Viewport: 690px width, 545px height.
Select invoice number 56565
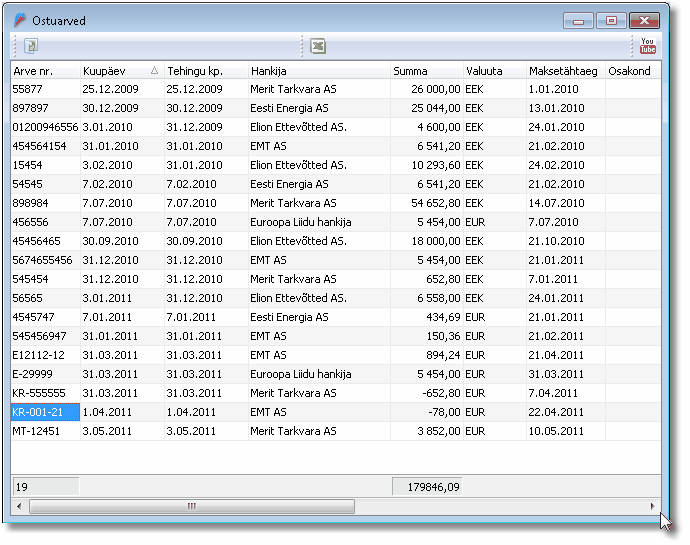[x=45, y=298]
